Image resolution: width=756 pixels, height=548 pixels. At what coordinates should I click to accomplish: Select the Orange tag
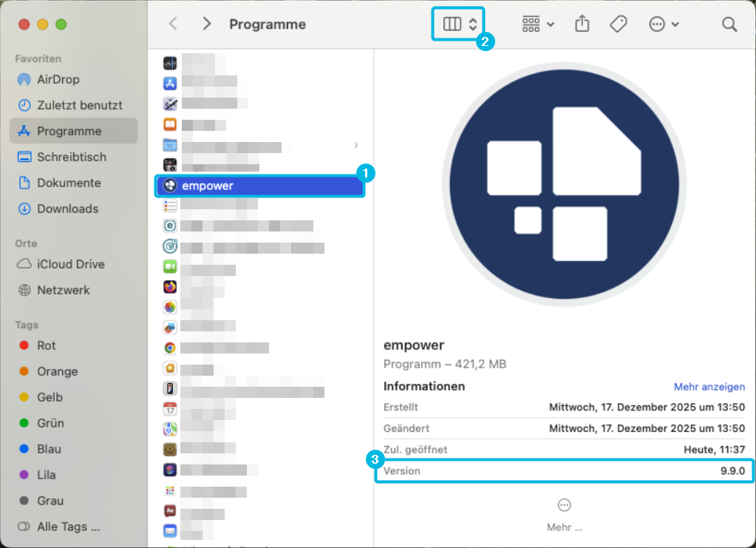[x=73, y=371]
